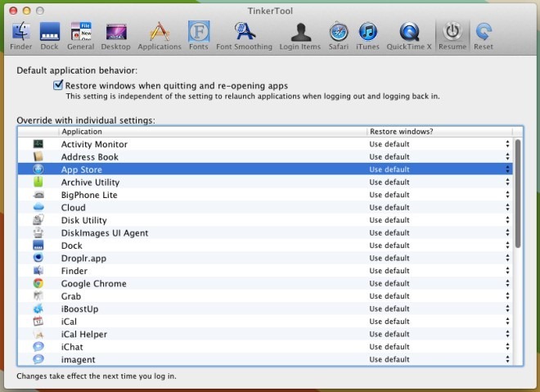Open the Finder preferences pane

[x=21, y=36]
